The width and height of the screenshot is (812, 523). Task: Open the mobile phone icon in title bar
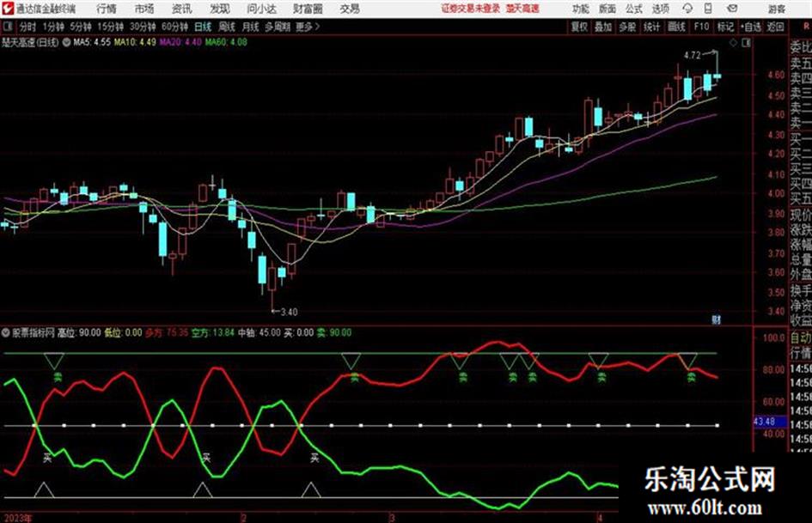coord(708,9)
